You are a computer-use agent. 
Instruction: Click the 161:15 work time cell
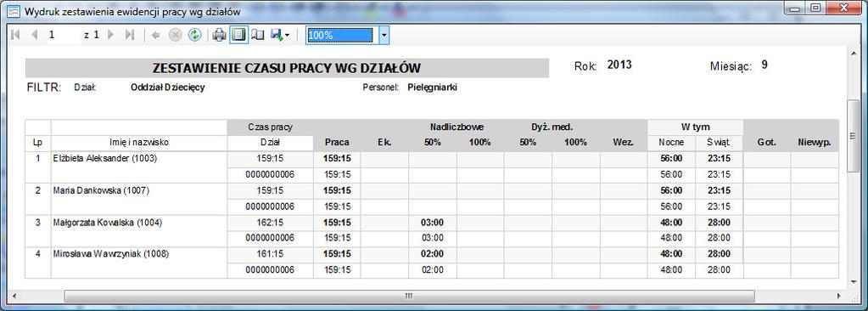pyautogui.click(x=270, y=254)
